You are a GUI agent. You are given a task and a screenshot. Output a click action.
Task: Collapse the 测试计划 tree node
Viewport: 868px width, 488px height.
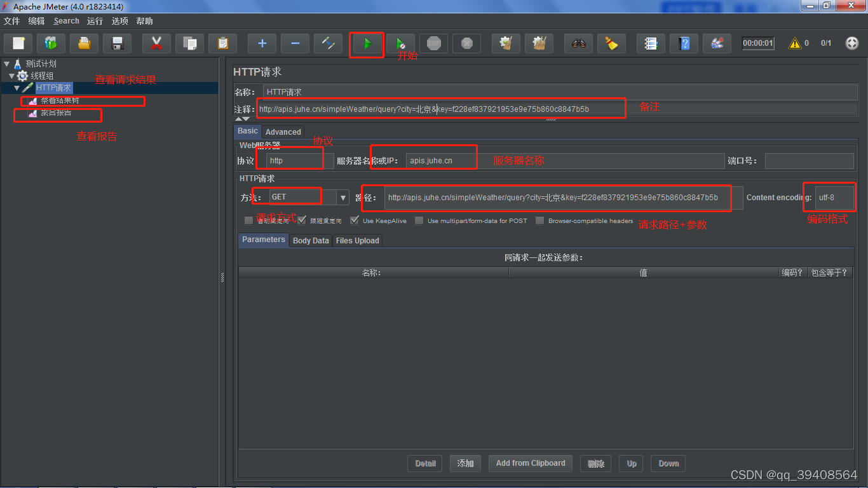coord(7,64)
